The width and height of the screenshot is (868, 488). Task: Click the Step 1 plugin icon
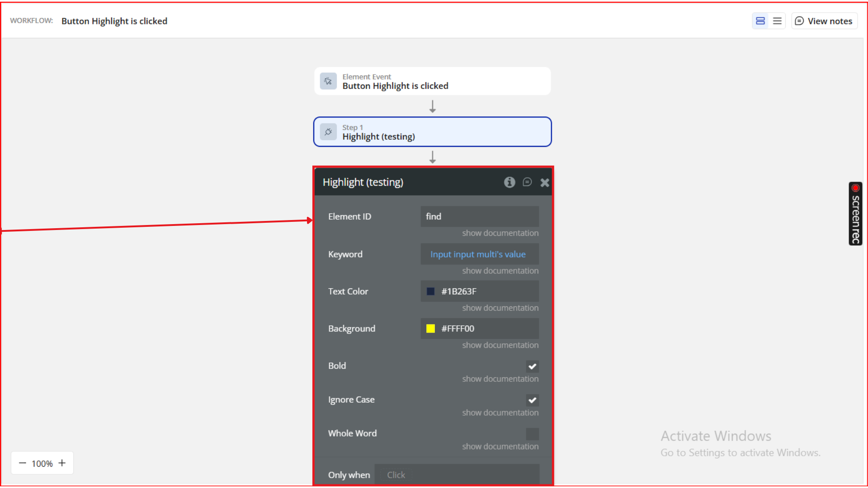click(x=328, y=132)
